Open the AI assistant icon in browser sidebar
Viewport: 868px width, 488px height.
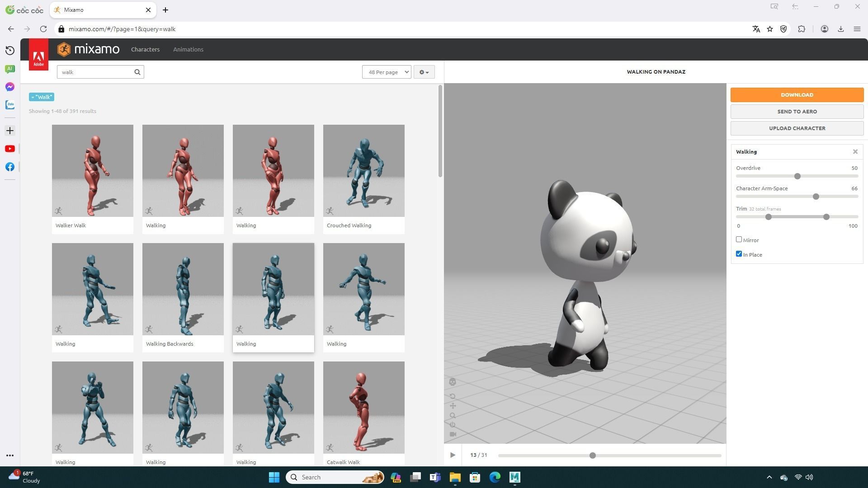point(10,69)
